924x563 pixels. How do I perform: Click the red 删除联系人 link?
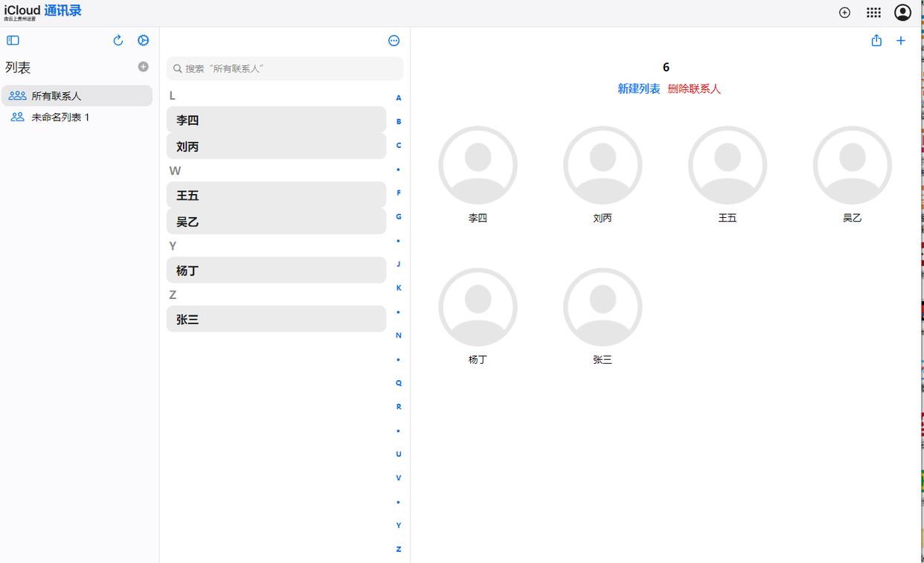(694, 89)
